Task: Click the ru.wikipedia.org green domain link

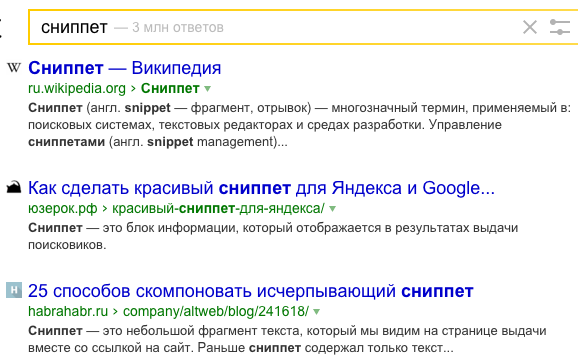Action: 77,89
